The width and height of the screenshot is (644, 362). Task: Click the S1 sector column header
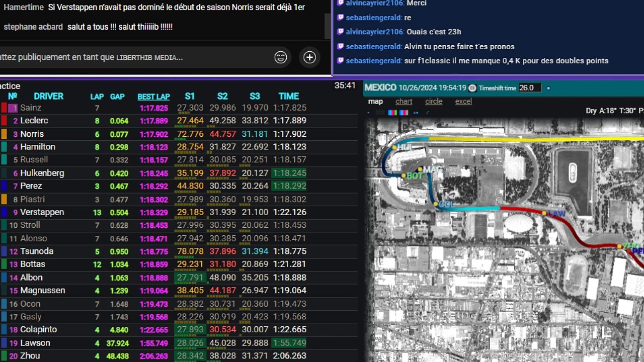pyautogui.click(x=190, y=96)
